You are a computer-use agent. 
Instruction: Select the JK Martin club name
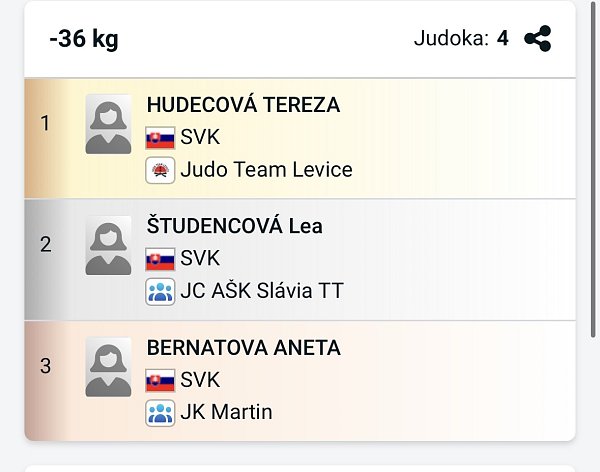point(226,413)
